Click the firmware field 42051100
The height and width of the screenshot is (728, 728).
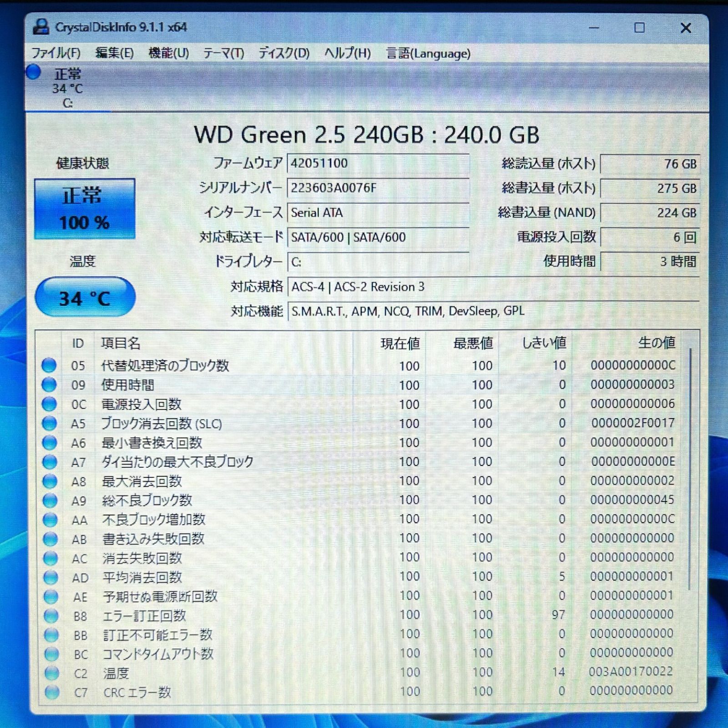pos(378,163)
